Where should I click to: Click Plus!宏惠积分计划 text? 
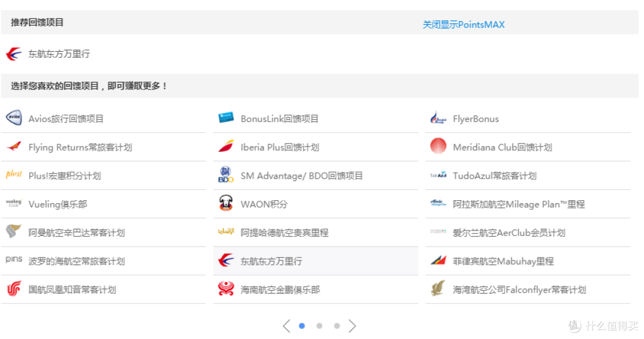pyautogui.click(x=64, y=176)
